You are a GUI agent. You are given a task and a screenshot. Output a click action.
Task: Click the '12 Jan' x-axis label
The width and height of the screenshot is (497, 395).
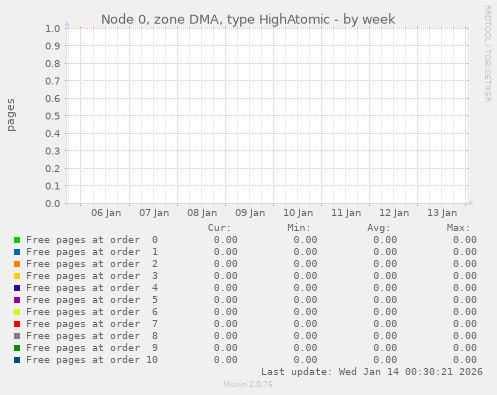point(394,213)
